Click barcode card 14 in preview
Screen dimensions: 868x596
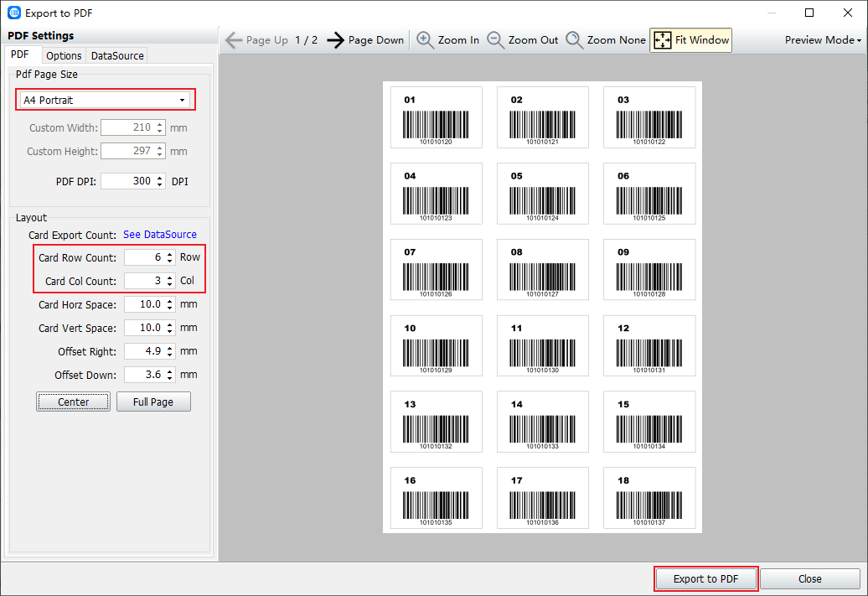[543, 422]
